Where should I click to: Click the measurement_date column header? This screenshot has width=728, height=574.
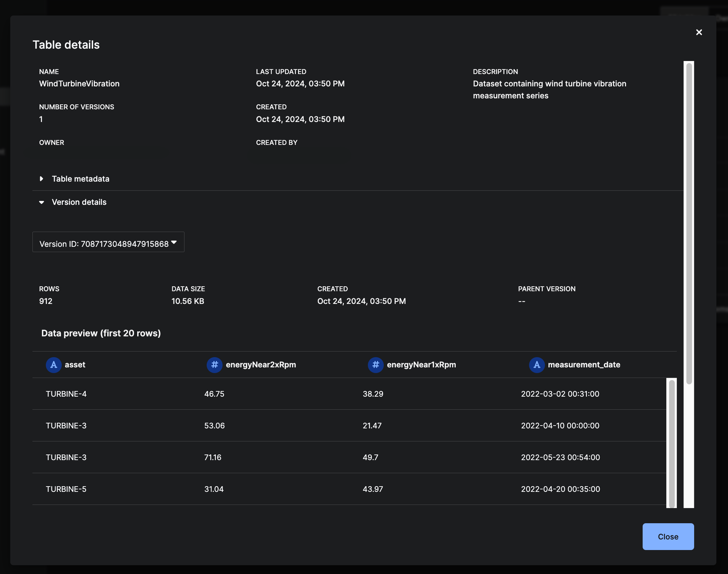(584, 365)
